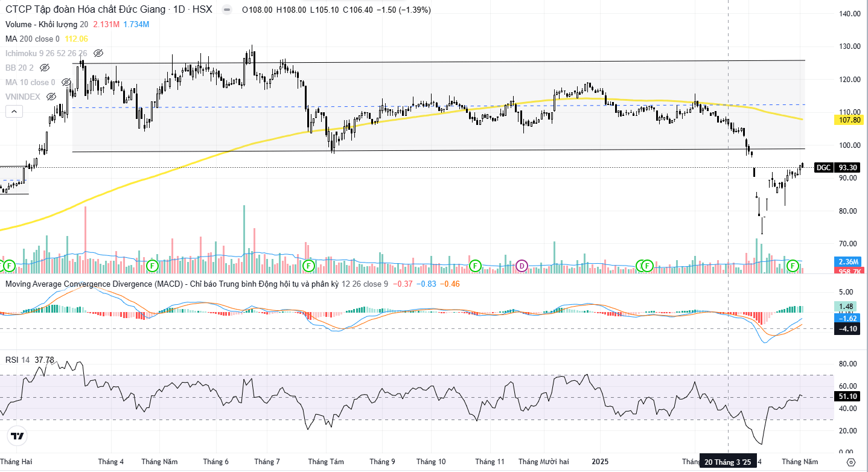The image size is (868, 472).
Task: Select the RSI 14 legend title
Action: click(18, 360)
